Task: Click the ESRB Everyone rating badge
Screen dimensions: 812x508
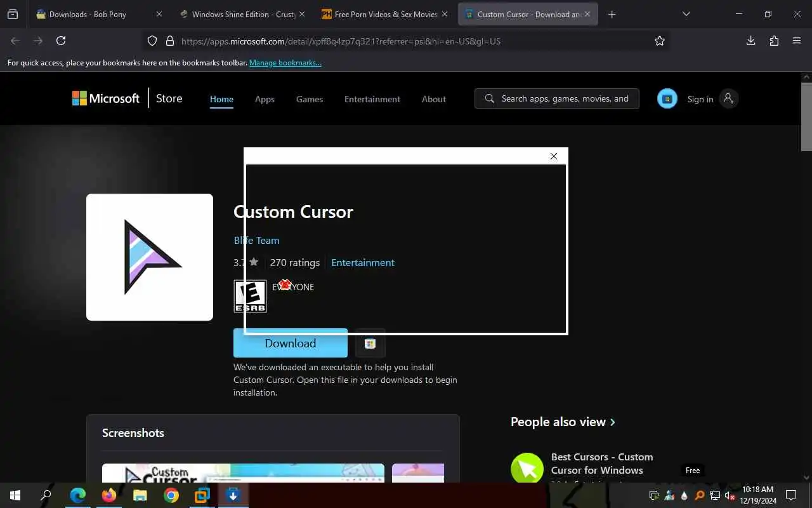Action: pyautogui.click(x=250, y=296)
